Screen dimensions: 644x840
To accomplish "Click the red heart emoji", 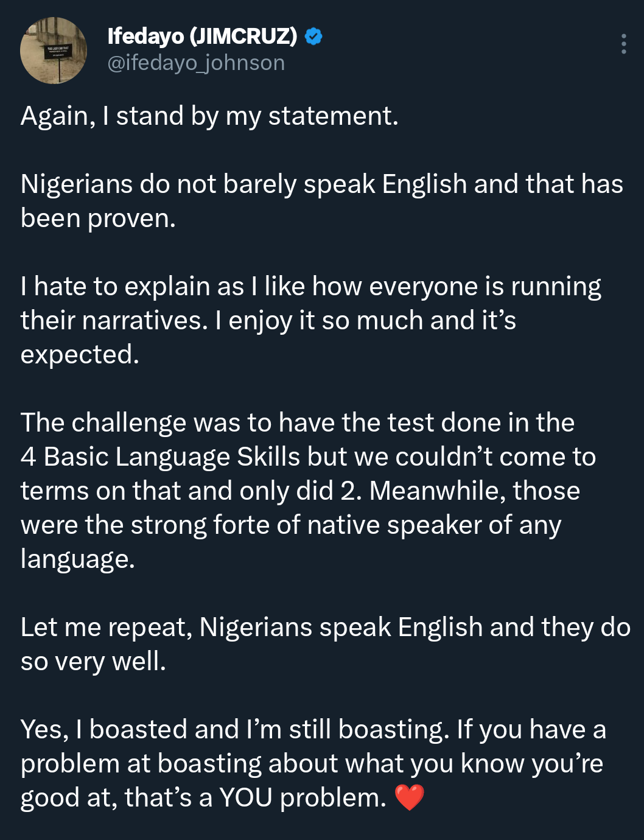I will (x=409, y=797).
